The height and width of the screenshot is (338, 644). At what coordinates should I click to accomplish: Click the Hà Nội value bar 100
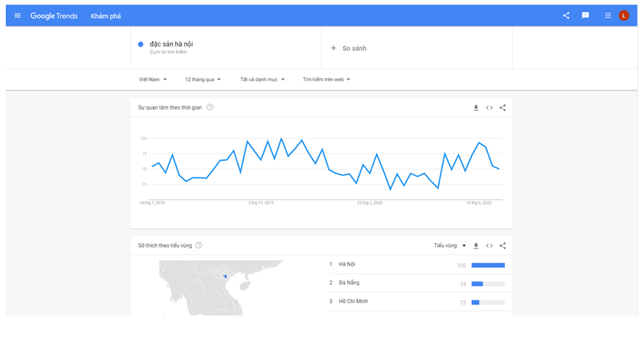pyautogui.click(x=488, y=265)
